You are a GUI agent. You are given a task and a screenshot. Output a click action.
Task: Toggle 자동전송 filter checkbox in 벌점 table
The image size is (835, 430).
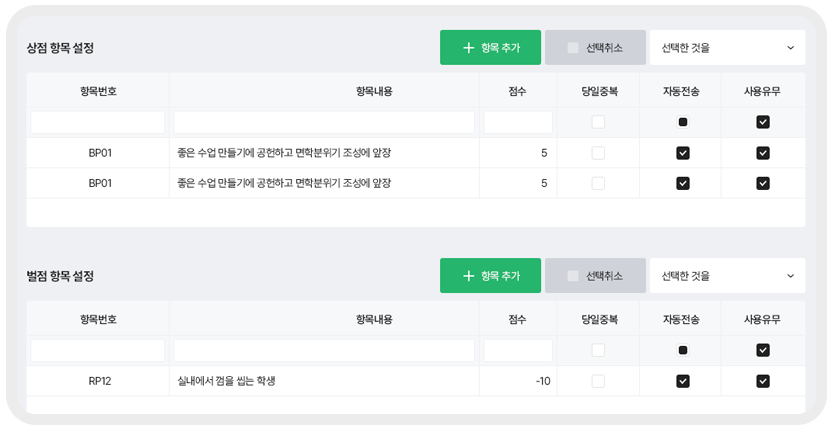point(683,350)
